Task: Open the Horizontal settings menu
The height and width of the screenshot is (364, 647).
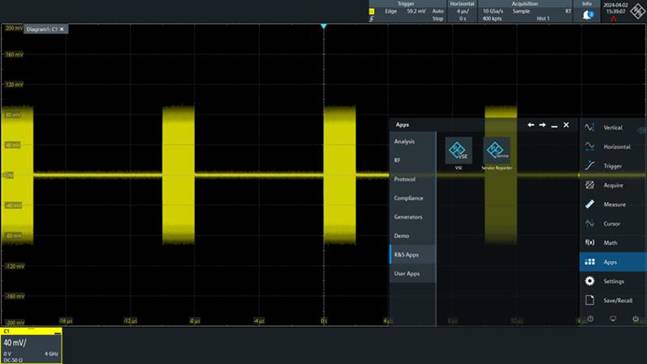Action: [612, 147]
